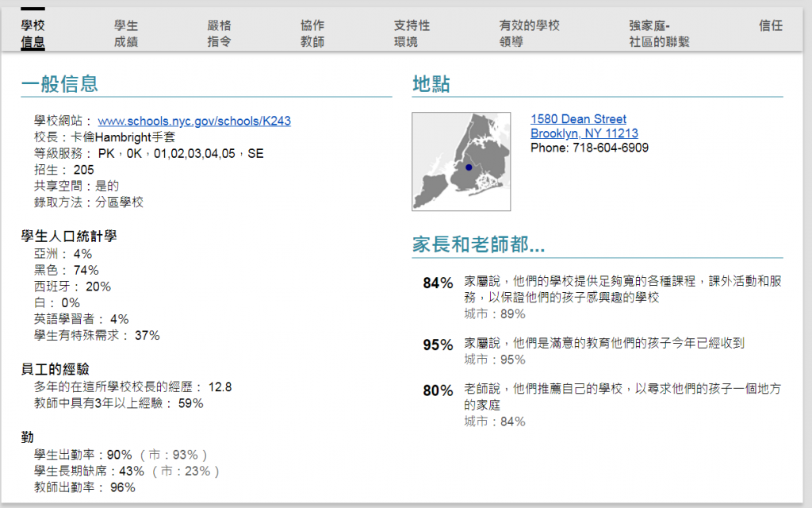
Task: Go to the 協作教師 tab
Action: pyautogui.click(x=312, y=33)
